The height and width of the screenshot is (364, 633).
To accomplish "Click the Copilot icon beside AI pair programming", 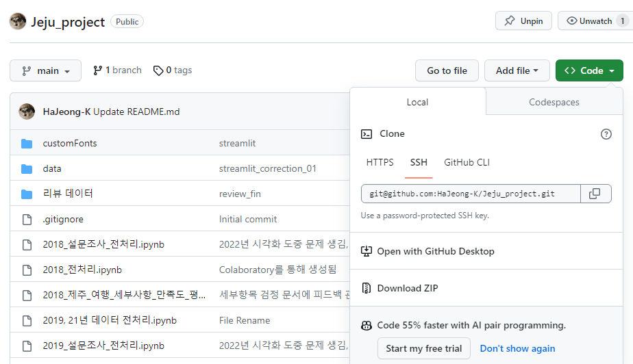I will 366,325.
